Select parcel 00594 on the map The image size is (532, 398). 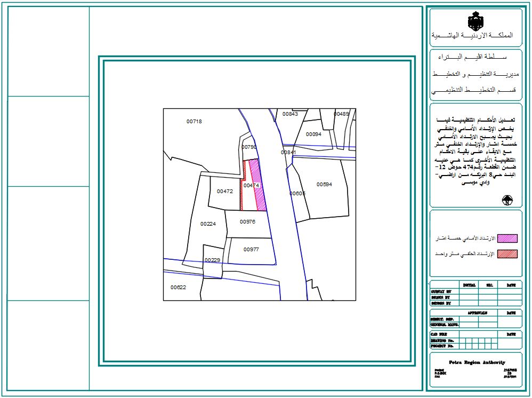click(x=324, y=185)
